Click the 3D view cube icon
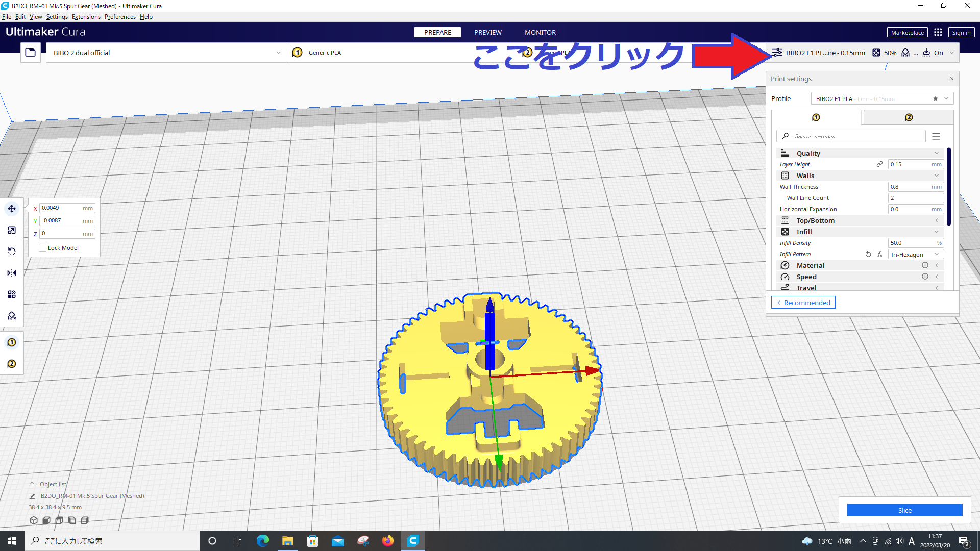This screenshot has width=980, height=551. (x=34, y=520)
